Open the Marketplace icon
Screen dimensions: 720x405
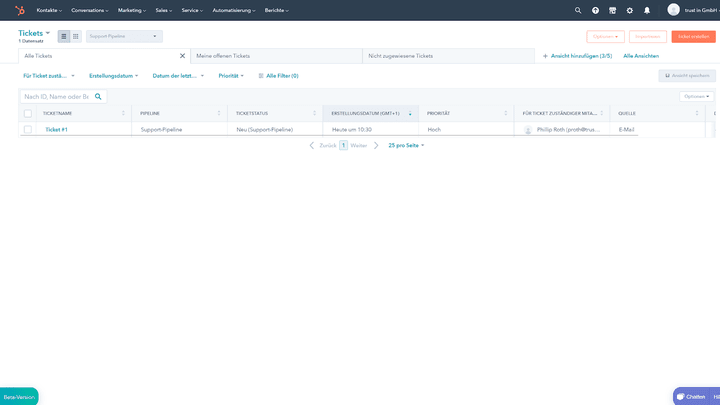pyautogui.click(x=613, y=10)
